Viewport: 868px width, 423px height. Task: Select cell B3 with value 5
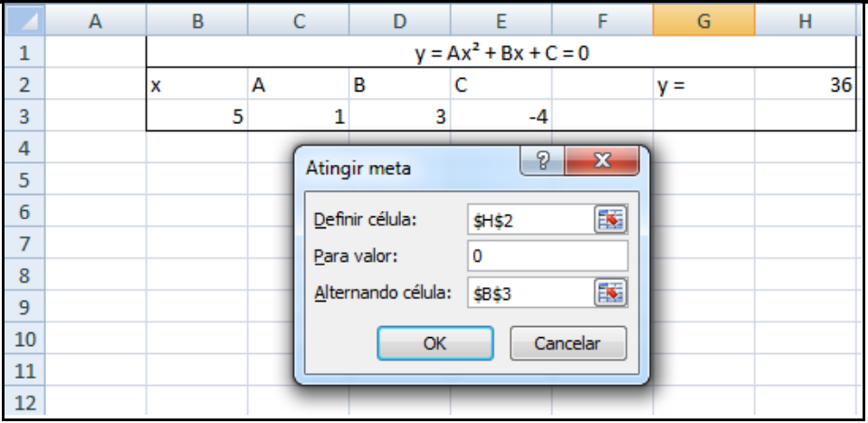(196, 117)
